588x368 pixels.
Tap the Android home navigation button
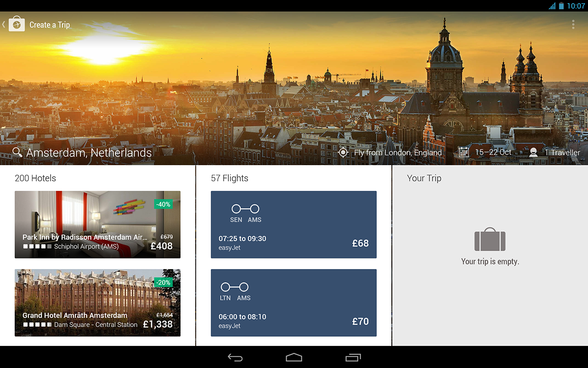coord(294,357)
